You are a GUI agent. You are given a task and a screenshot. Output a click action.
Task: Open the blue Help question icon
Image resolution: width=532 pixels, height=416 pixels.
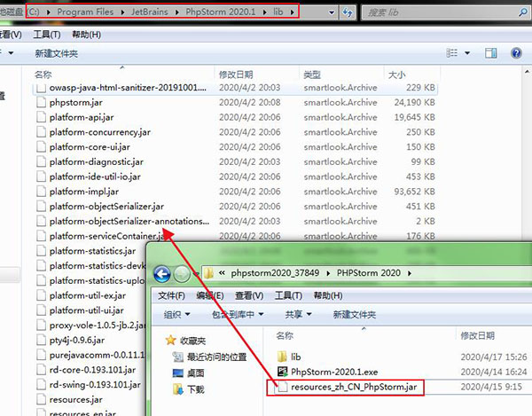pos(516,53)
